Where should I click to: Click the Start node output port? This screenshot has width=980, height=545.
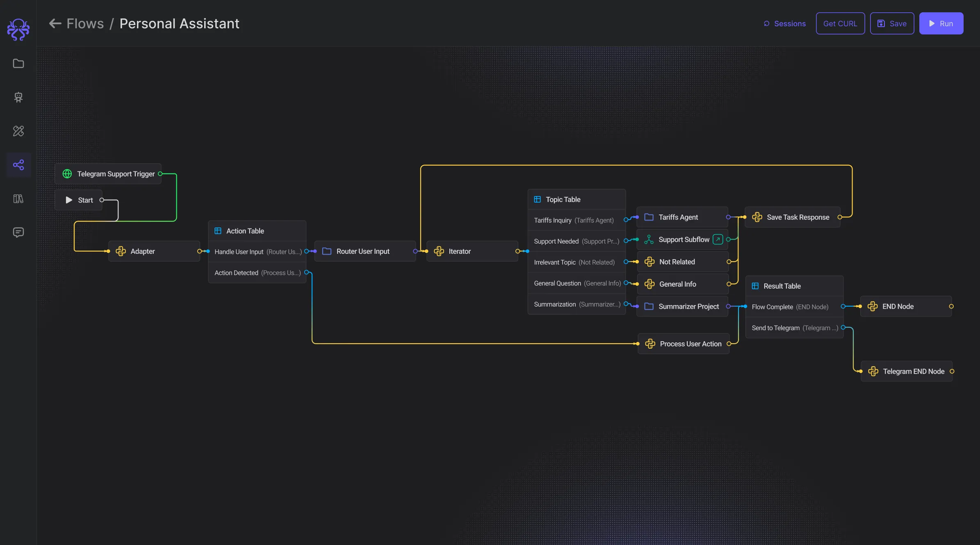102,200
